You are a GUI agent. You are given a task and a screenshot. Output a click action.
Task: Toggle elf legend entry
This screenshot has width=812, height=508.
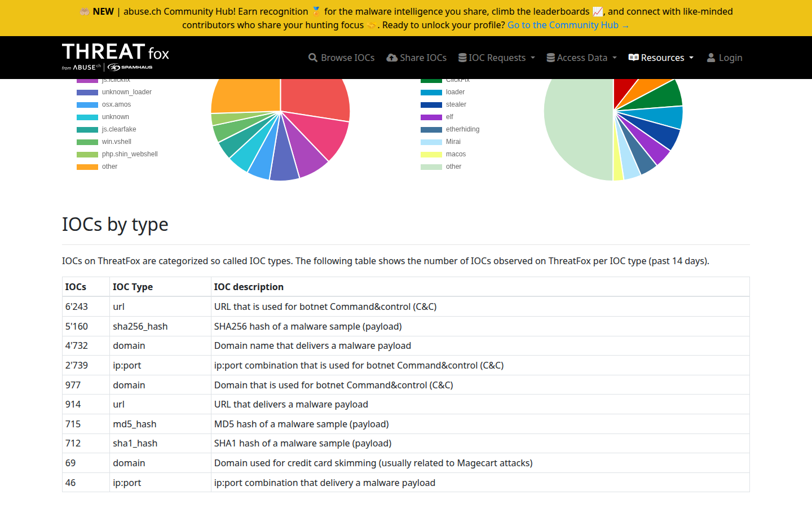pos(437,117)
